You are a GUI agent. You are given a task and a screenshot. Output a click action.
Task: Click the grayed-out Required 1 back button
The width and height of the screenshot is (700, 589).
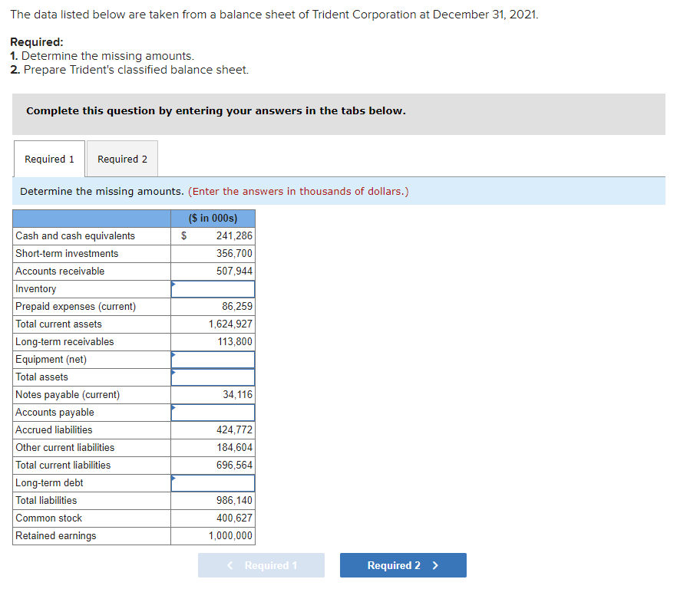[x=261, y=564]
